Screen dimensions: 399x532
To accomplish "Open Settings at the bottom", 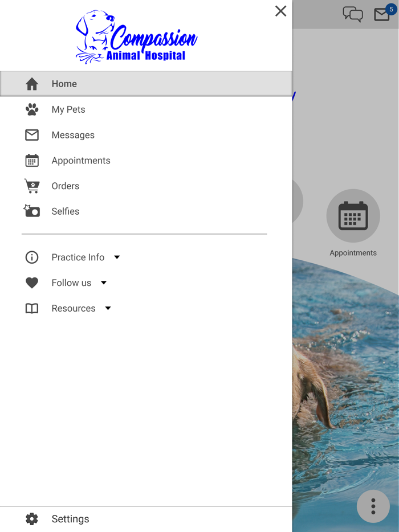I will point(146,519).
